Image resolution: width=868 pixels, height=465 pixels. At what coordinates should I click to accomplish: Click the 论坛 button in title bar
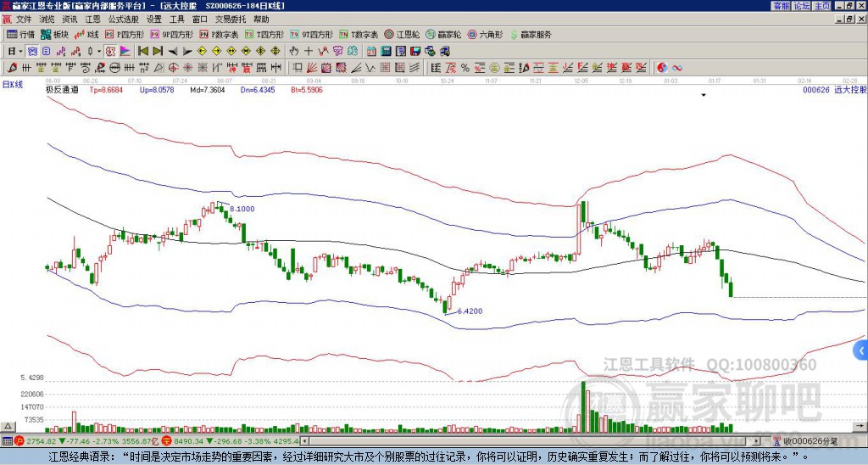[x=801, y=6]
